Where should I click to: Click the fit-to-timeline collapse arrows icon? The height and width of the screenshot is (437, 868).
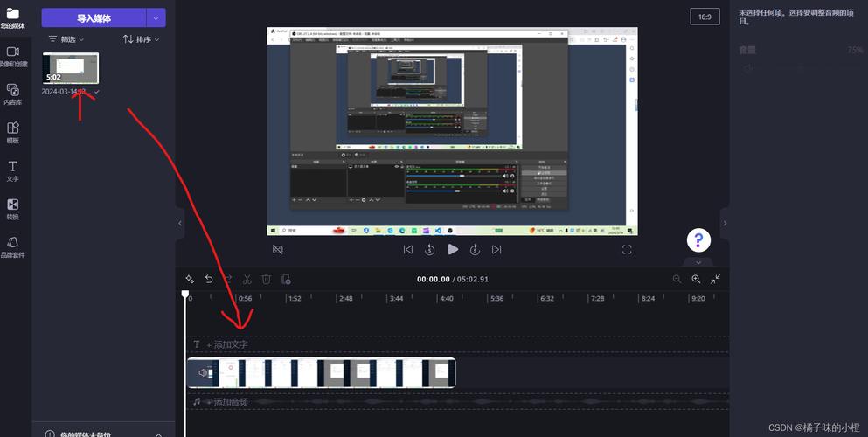[x=716, y=279]
